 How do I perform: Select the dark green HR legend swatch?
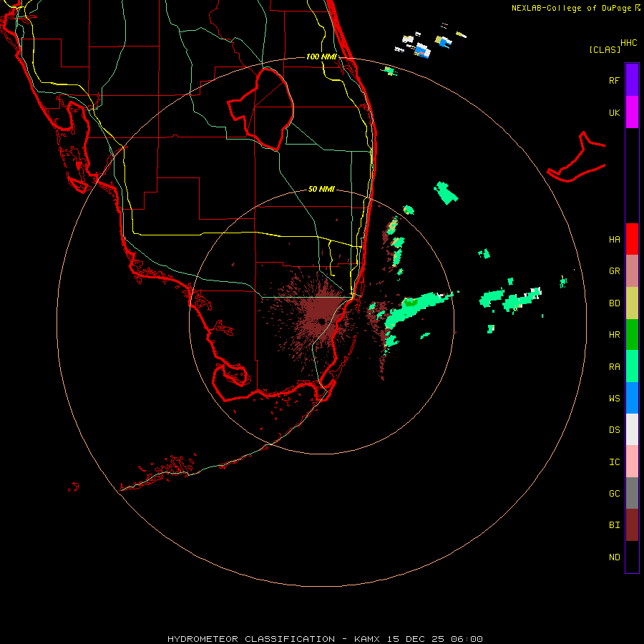[x=632, y=334]
